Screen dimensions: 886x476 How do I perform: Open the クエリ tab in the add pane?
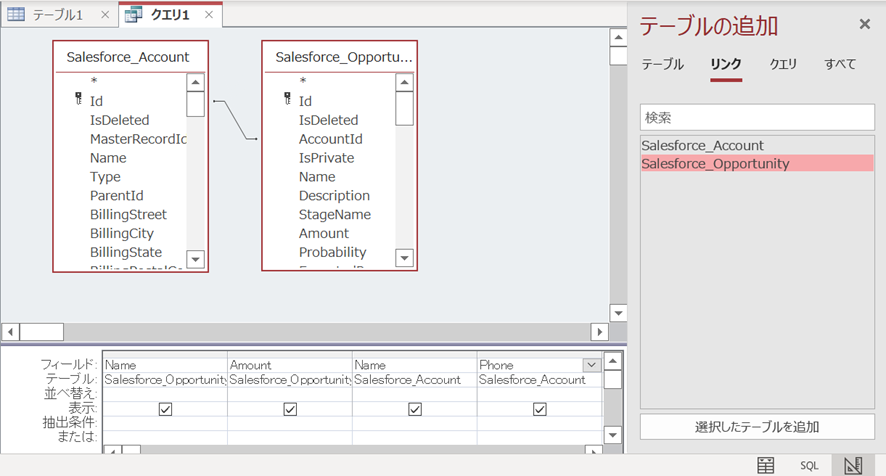coord(783,64)
